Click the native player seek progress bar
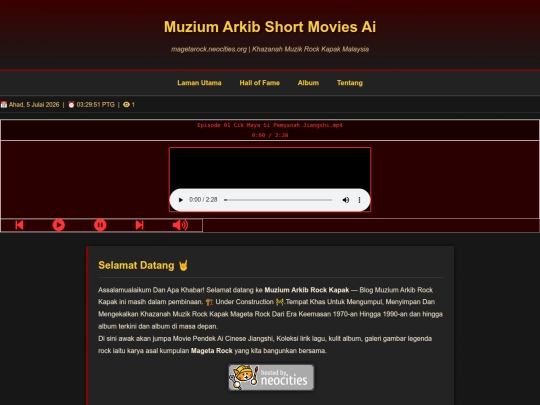Image resolution: width=540 pixels, height=405 pixels. pyautogui.click(x=278, y=200)
